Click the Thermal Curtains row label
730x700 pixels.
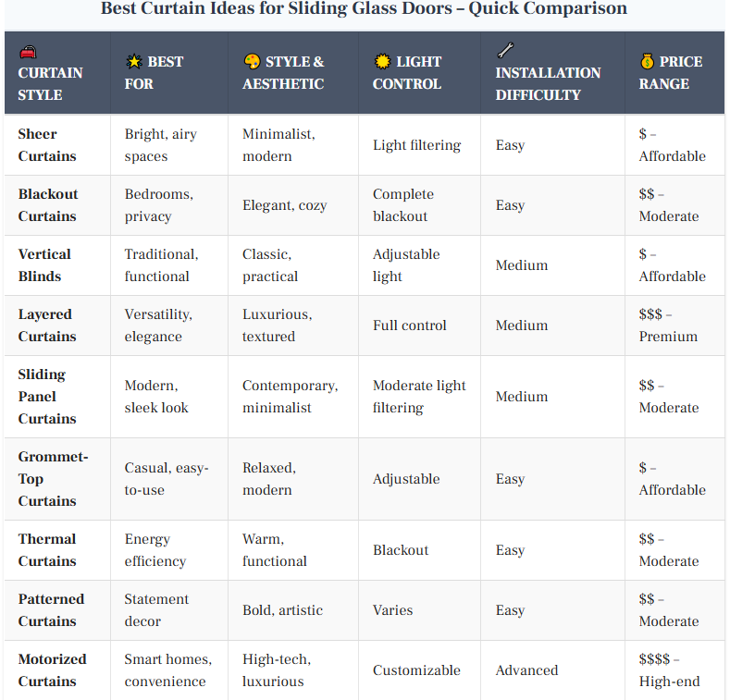pyautogui.click(x=47, y=550)
